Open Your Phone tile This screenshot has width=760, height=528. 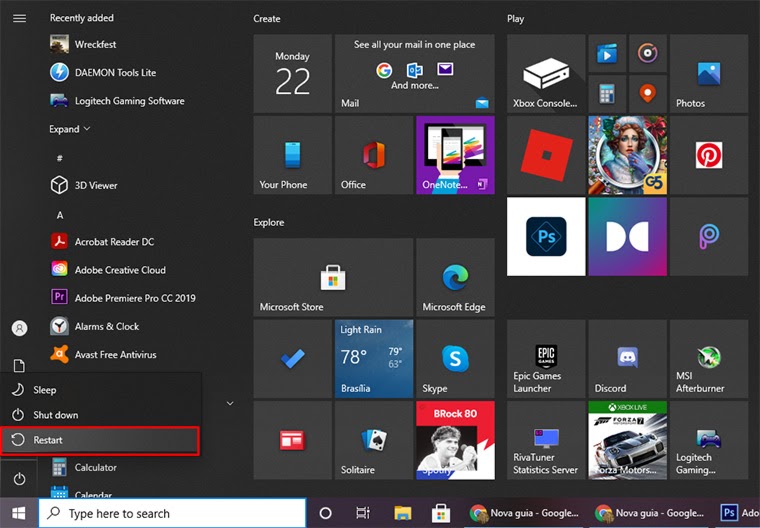[293, 155]
